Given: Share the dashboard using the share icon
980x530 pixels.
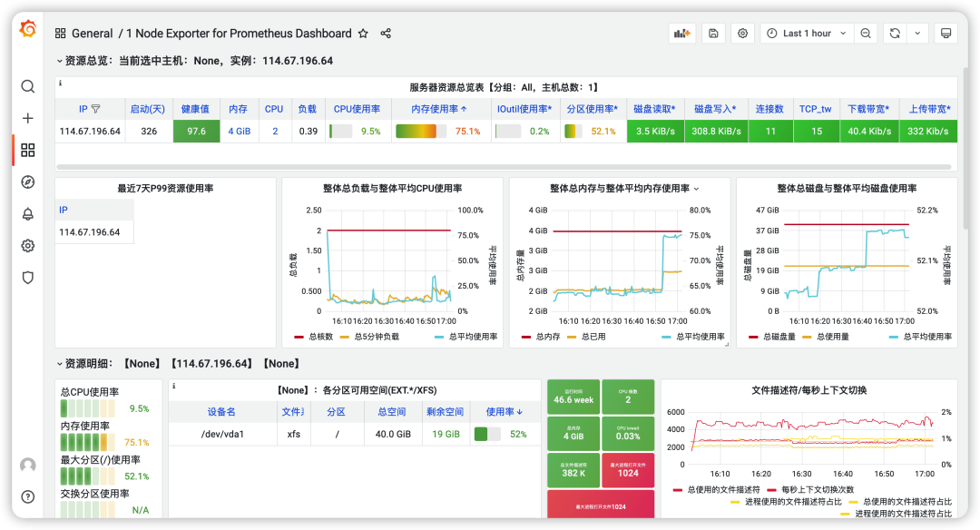Looking at the screenshot, I should 386,34.
